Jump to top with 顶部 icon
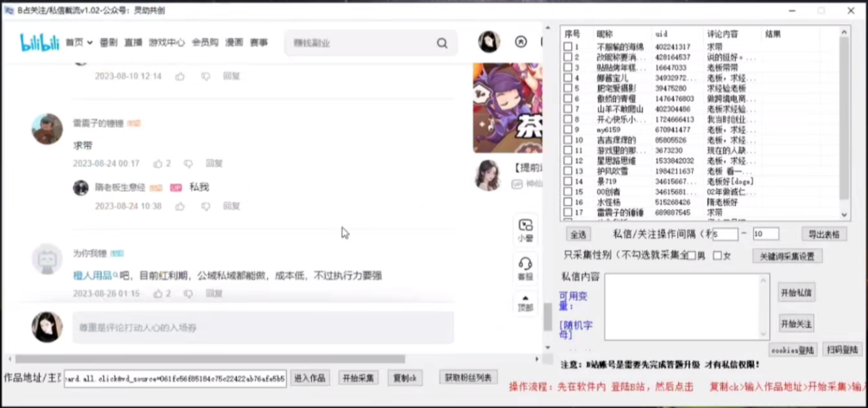 (525, 303)
